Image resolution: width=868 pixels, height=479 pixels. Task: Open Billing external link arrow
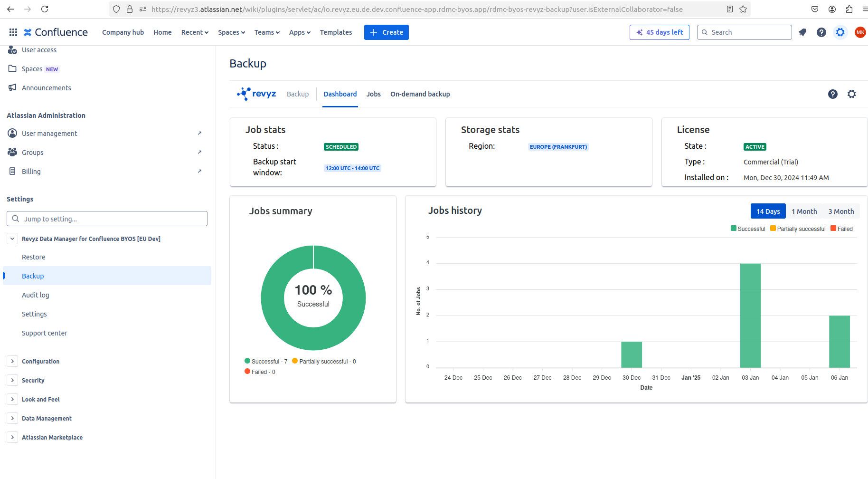point(199,171)
